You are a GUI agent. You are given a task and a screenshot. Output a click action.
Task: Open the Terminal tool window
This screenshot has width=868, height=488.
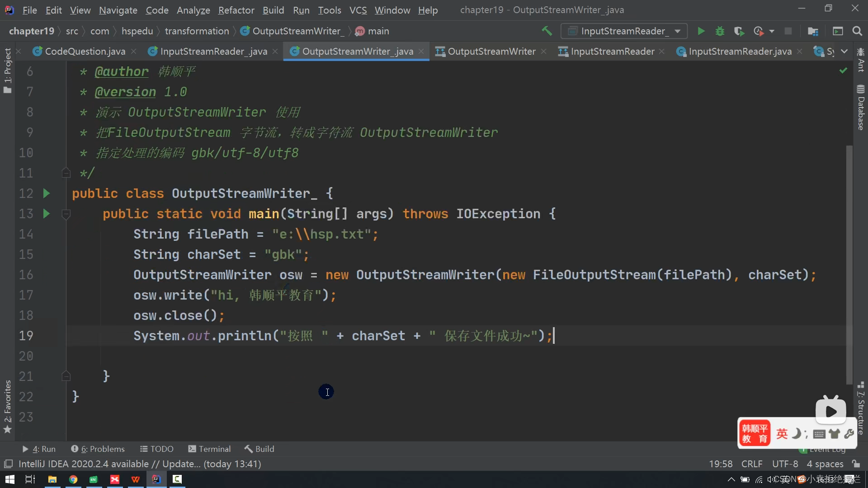click(209, 449)
